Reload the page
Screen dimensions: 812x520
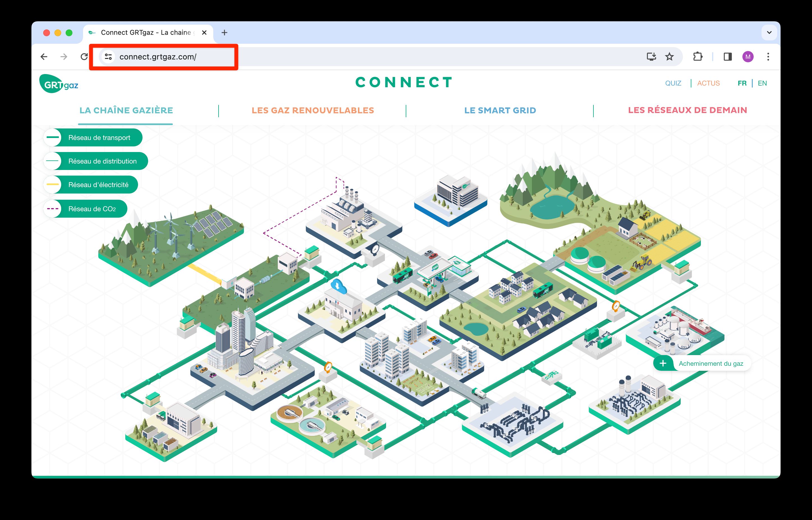click(84, 57)
